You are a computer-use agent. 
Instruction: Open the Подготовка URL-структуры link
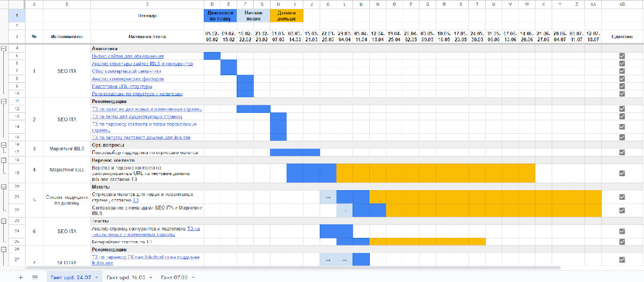122,86
